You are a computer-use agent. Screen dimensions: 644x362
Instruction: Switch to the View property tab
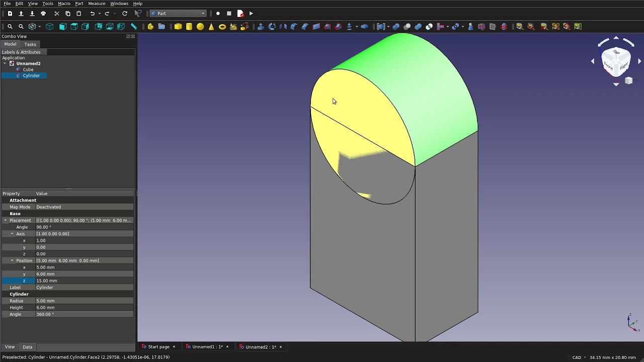(10, 347)
